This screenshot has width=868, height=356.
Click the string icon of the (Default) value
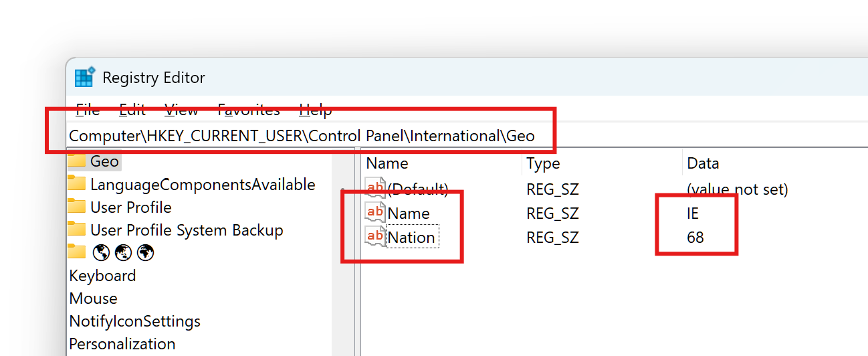pos(375,189)
